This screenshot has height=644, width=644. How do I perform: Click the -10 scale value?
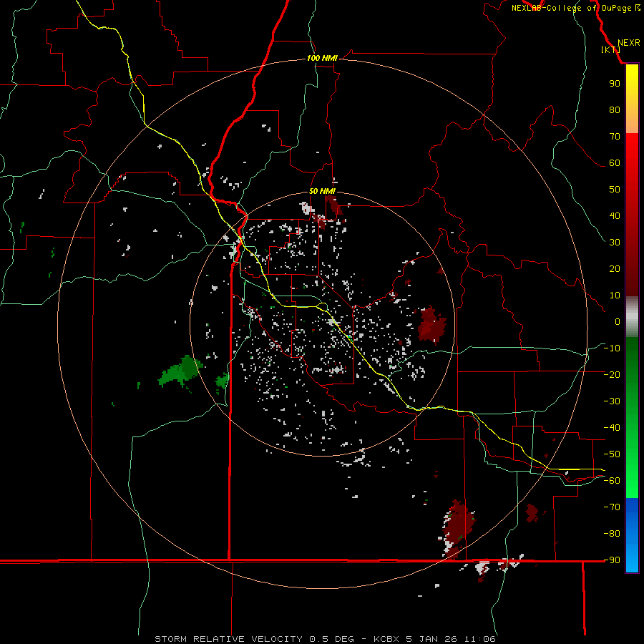tap(612, 348)
